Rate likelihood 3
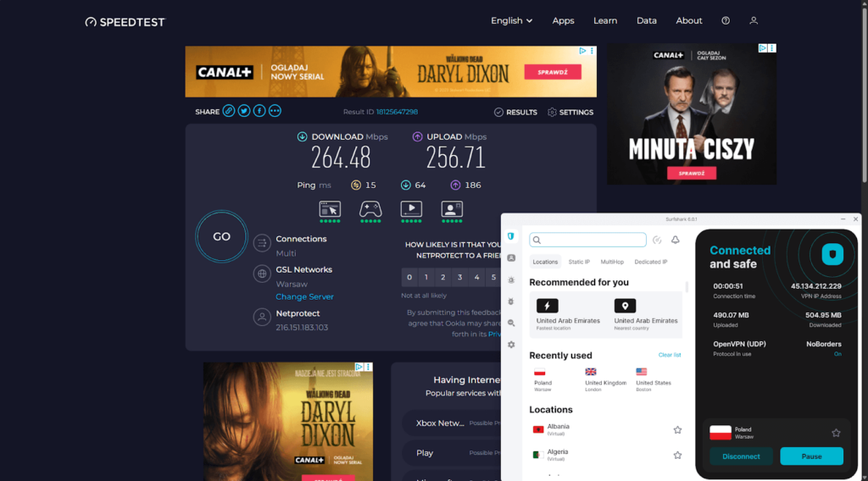Viewport: 868px width, 481px height. click(x=459, y=277)
